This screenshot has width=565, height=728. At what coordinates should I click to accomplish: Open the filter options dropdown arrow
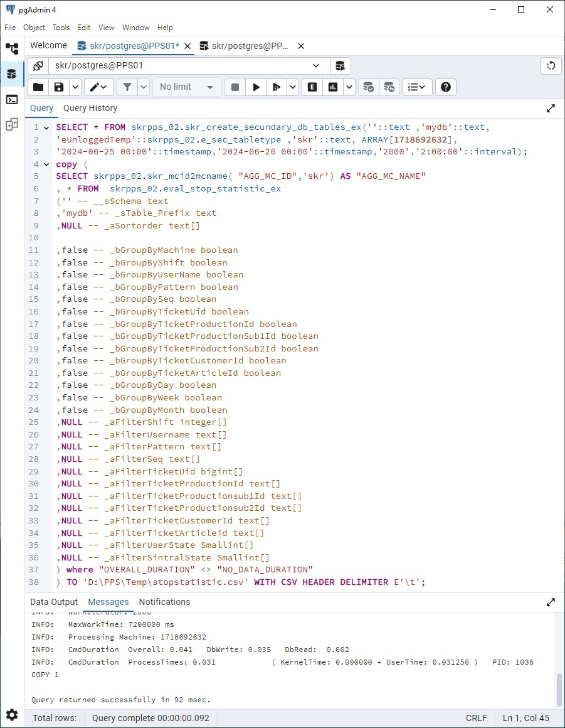[x=144, y=87]
